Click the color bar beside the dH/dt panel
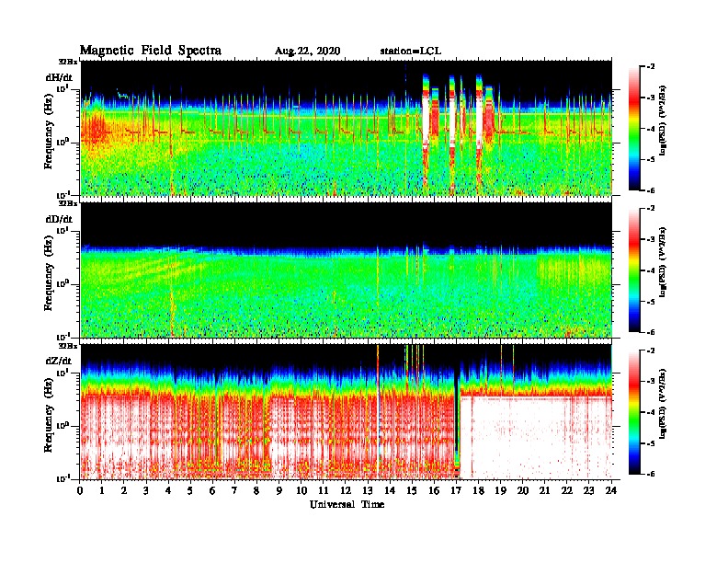 pyautogui.click(x=634, y=128)
